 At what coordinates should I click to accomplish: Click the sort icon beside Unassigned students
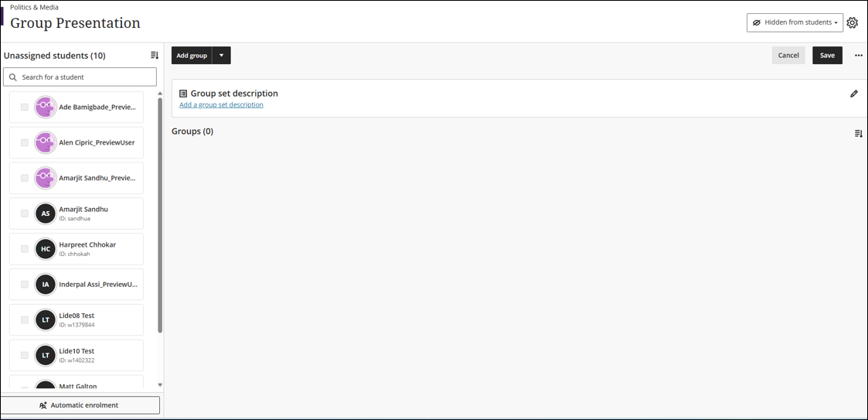click(155, 56)
